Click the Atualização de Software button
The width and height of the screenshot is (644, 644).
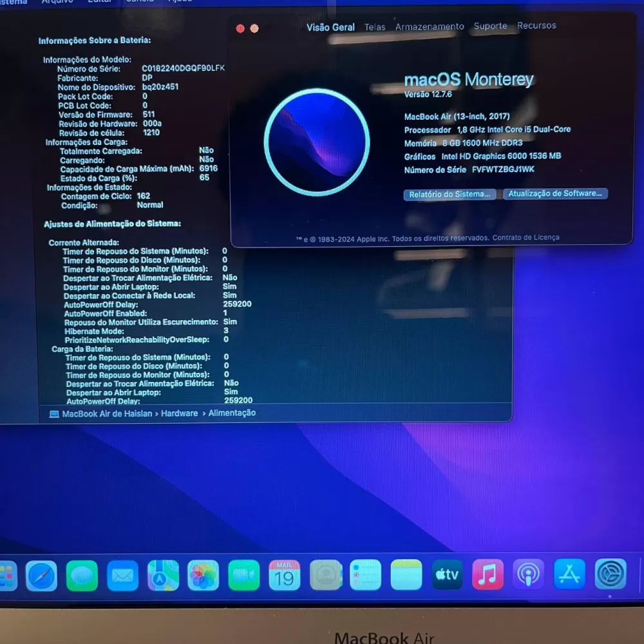pos(555,194)
